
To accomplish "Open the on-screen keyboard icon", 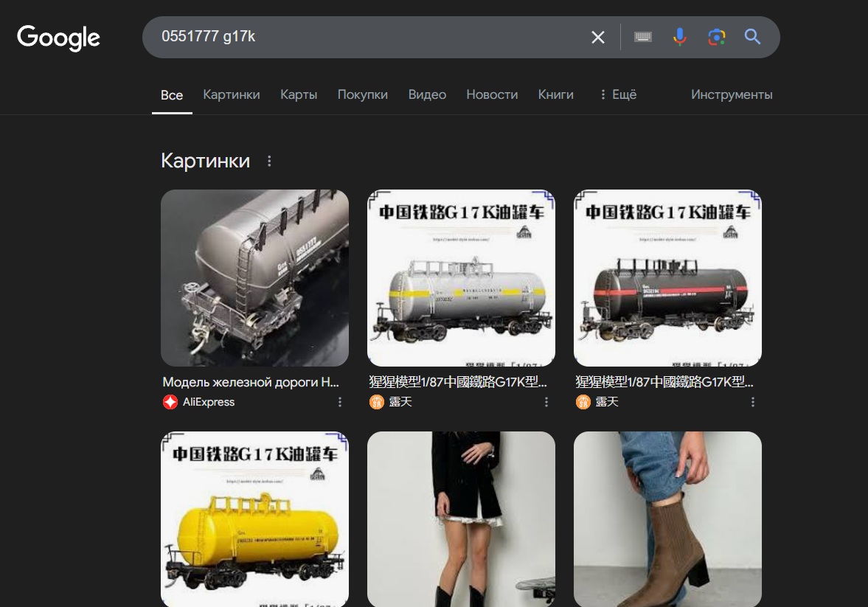I will click(x=643, y=37).
